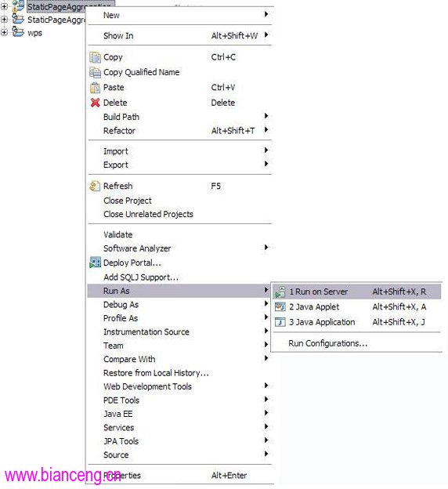Select the wps project label
Screen dimensions: 448x489
34,33
